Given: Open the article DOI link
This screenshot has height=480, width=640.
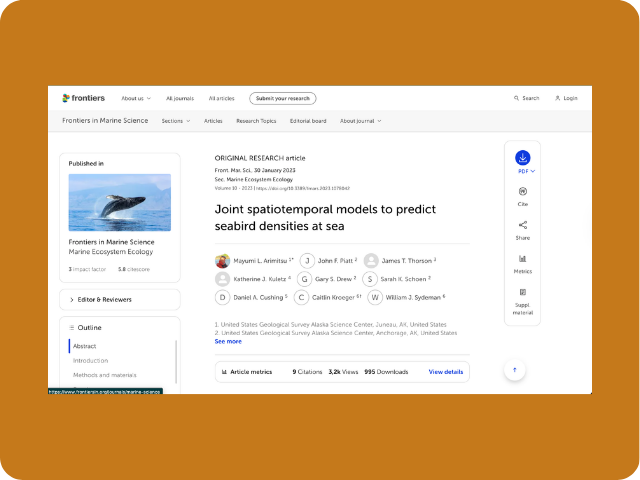Looking at the screenshot, I should coord(303,189).
